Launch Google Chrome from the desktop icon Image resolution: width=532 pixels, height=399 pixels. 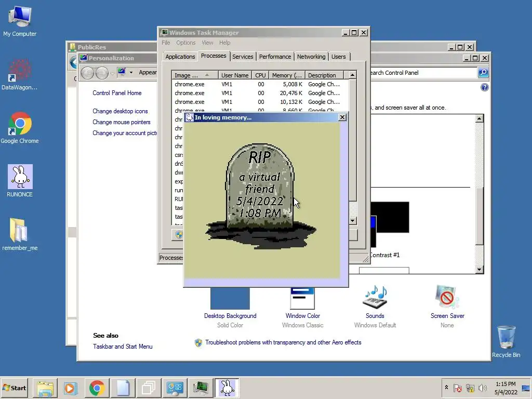20,128
